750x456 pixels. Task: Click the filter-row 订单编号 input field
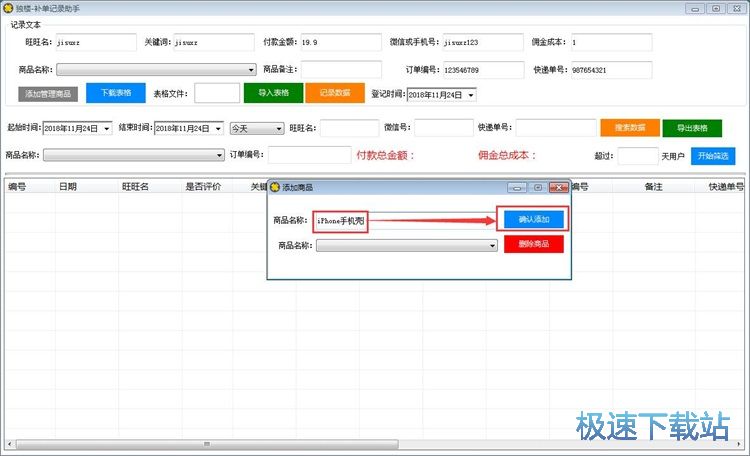point(309,155)
